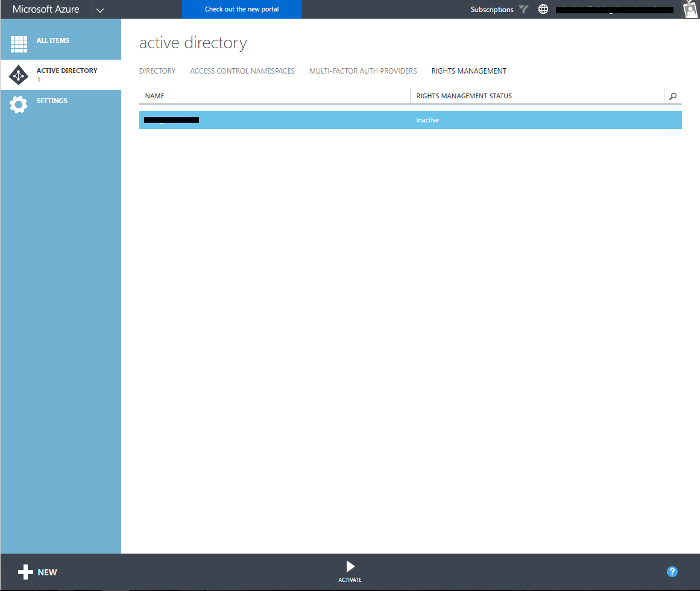This screenshot has height=591, width=700.
Task: Open the help question mark icon
Action: pos(672,572)
